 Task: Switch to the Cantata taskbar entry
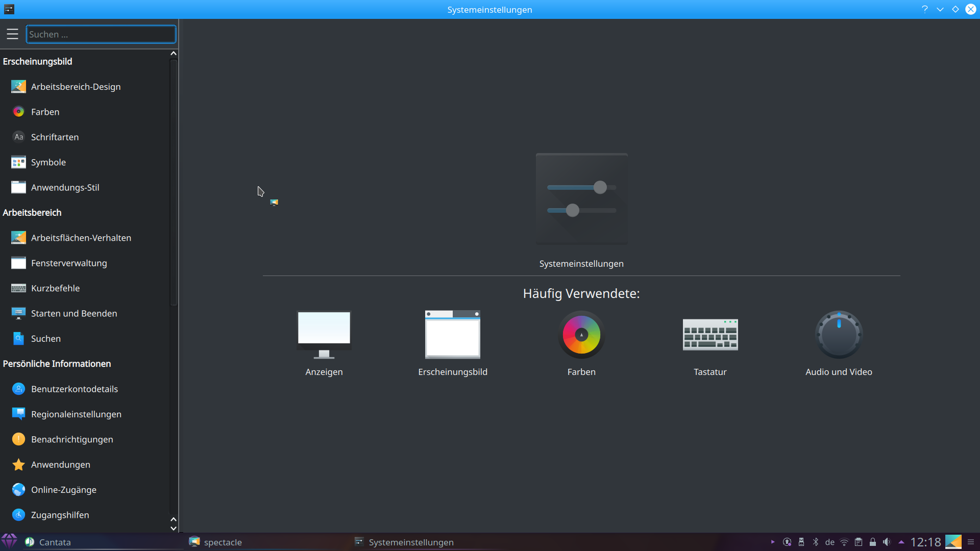pyautogui.click(x=55, y=542)
